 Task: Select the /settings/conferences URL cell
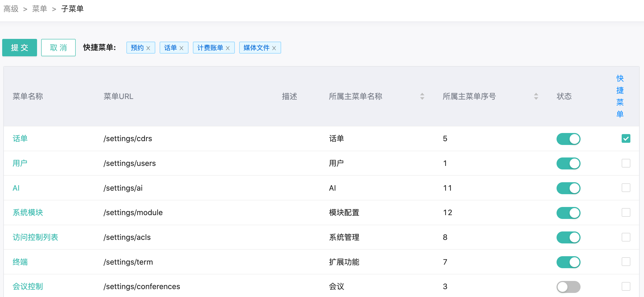tap(142, 286)
